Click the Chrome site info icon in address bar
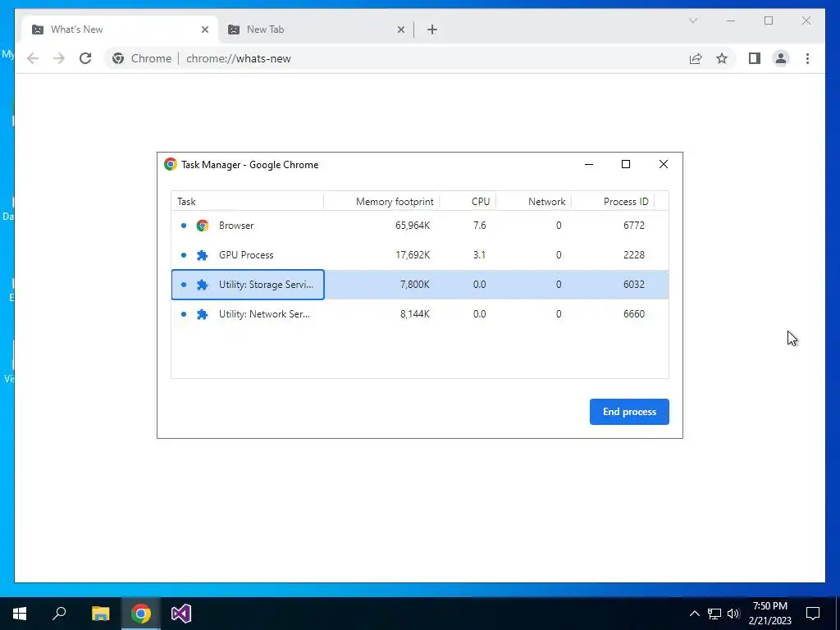 click(118, 58)
